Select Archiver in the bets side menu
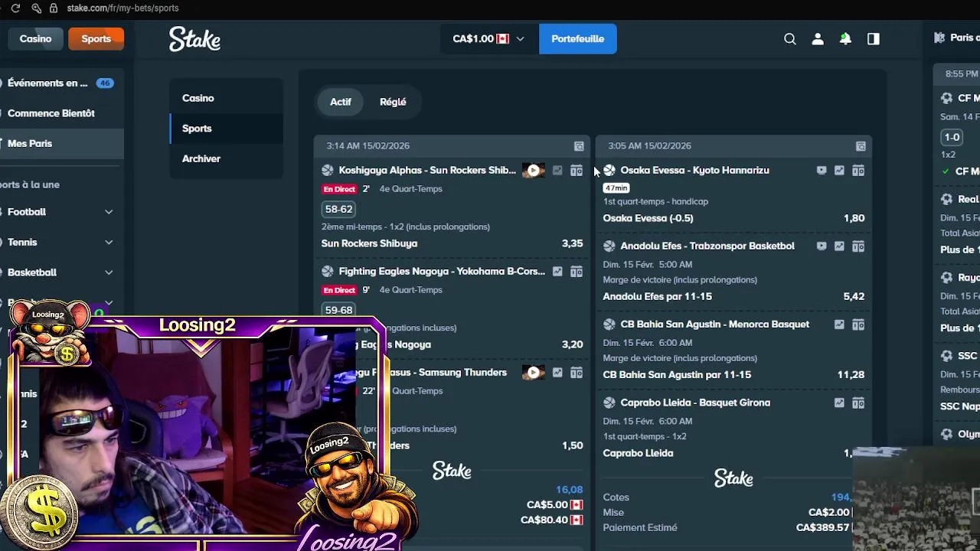The width and height of the screenshot is (980, 551). (227, 158)
